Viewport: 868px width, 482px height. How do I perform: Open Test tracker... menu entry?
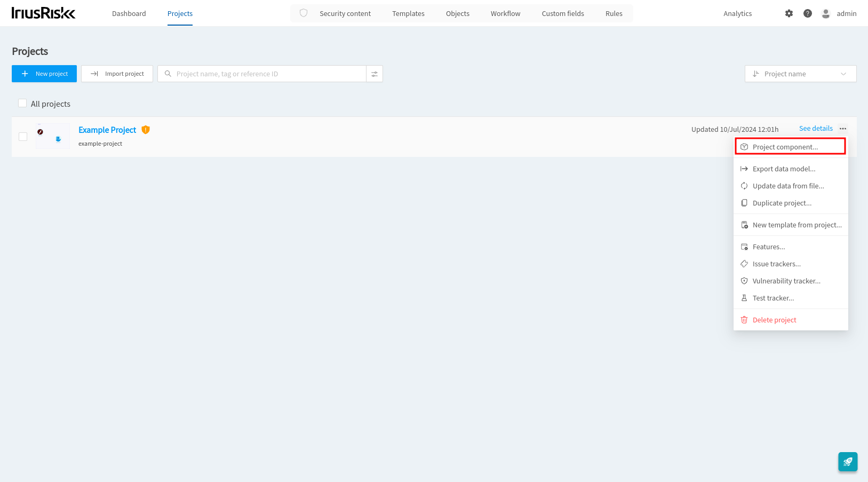pyautogui.click(x=791, y=298)
